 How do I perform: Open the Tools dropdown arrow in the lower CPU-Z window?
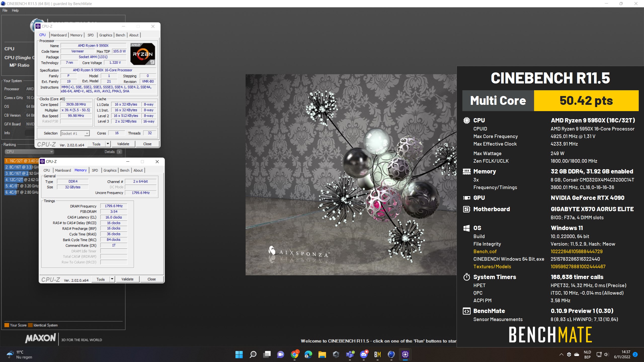[112, 279]
